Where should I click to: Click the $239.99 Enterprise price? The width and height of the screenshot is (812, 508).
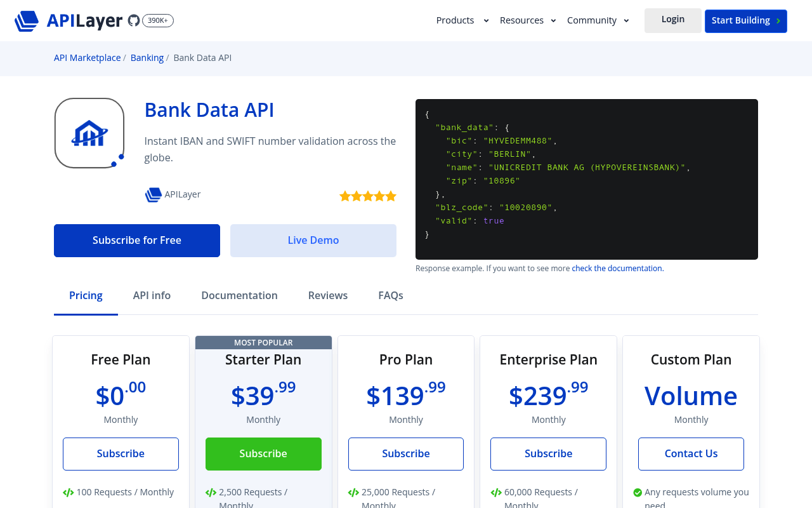click(x=548, y=394)
